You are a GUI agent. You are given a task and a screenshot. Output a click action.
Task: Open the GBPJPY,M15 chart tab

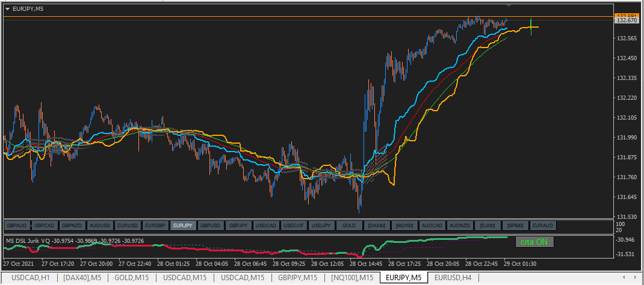coord(297,278)
